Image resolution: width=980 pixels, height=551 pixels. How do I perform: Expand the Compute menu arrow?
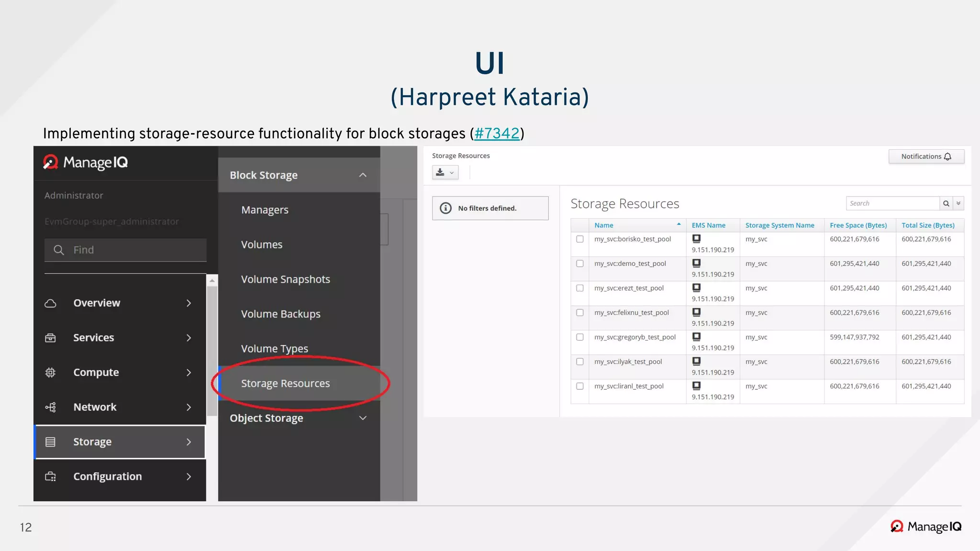[x=189, y=373]
